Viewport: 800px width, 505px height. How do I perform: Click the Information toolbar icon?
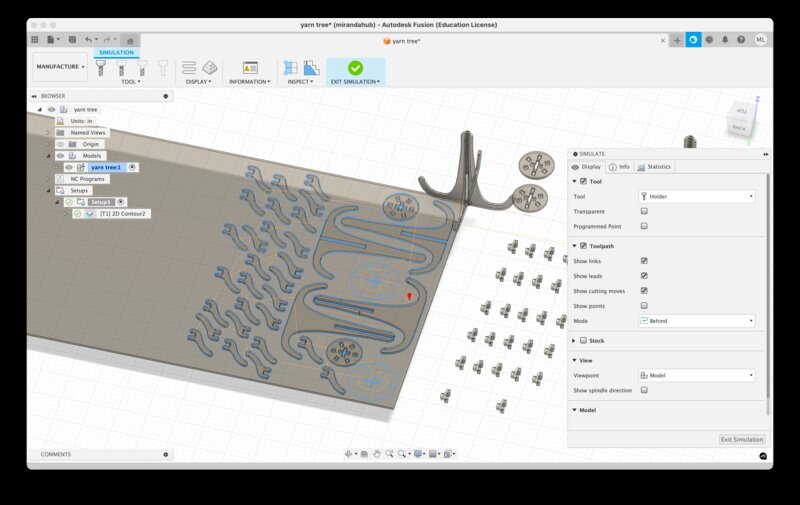coord(250,67)
